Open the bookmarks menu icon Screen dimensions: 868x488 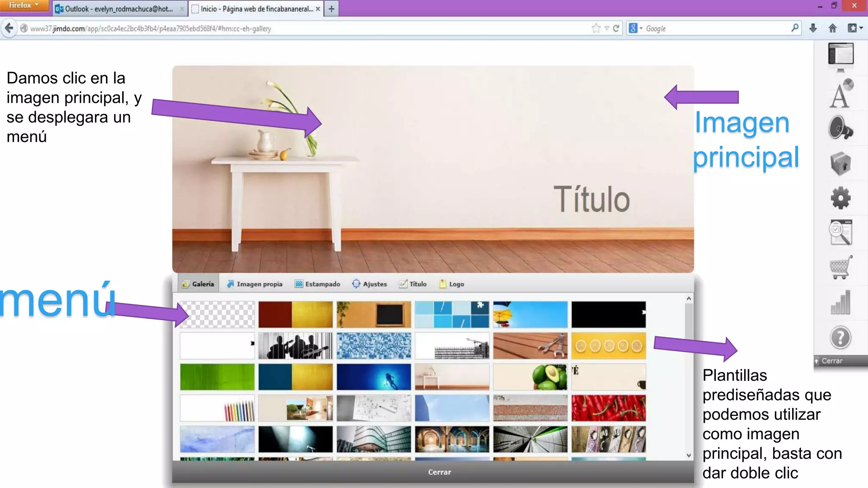pos(854,28)
